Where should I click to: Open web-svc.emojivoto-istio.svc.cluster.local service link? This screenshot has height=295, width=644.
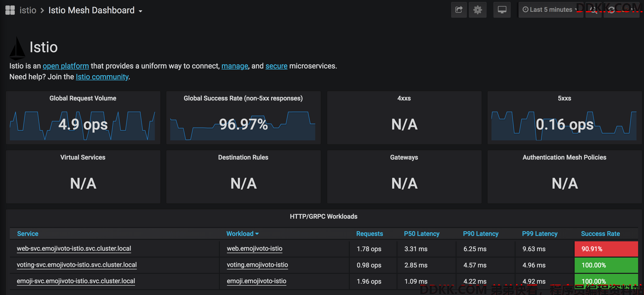click(x=74, y=248)
